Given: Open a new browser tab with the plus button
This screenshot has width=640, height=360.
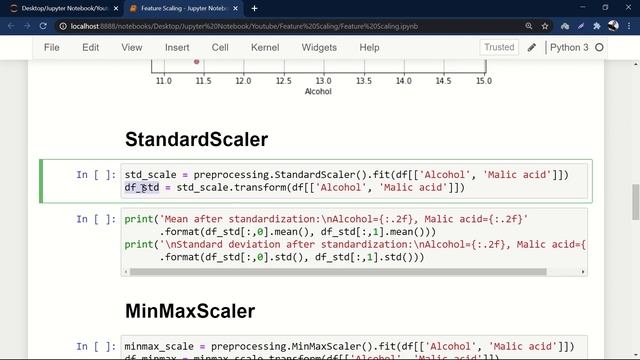Looking at the screenshot, I should coord(254,8).
